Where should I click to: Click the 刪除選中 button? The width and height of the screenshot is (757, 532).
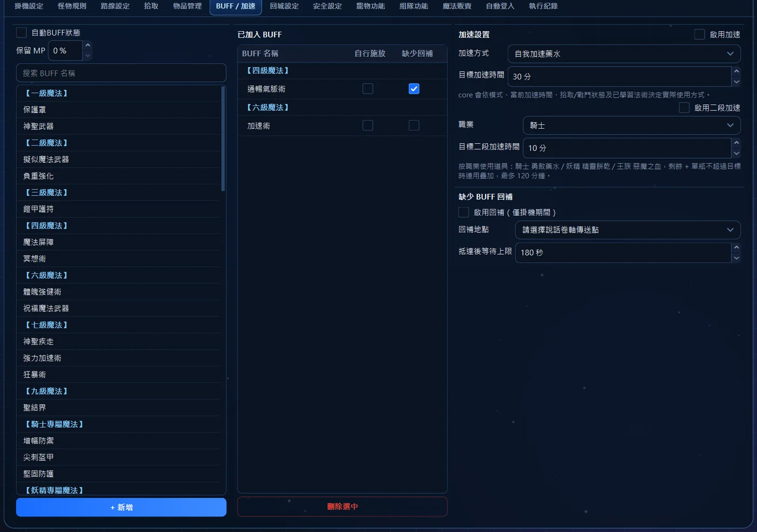(x=342, y=507)
